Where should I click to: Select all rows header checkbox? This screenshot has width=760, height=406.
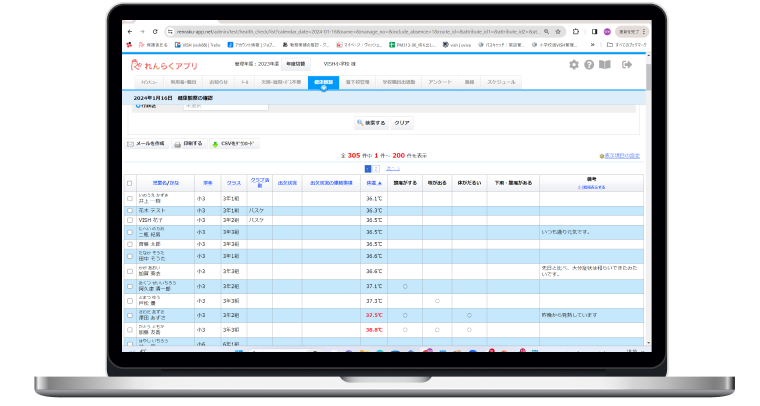click(129, 183)
